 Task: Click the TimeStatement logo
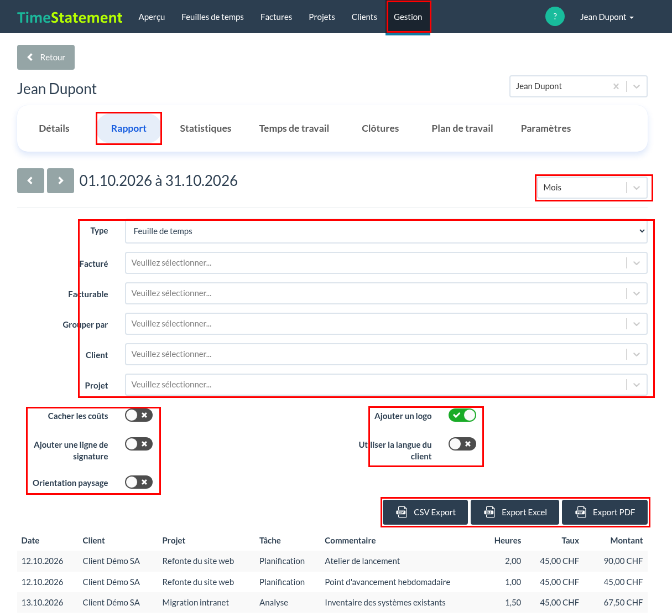point(70,17)
